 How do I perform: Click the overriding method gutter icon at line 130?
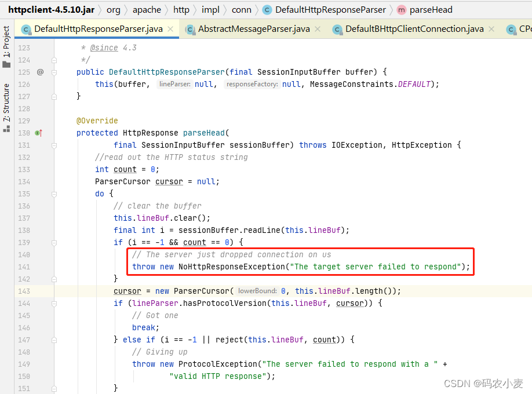point(39,133)
